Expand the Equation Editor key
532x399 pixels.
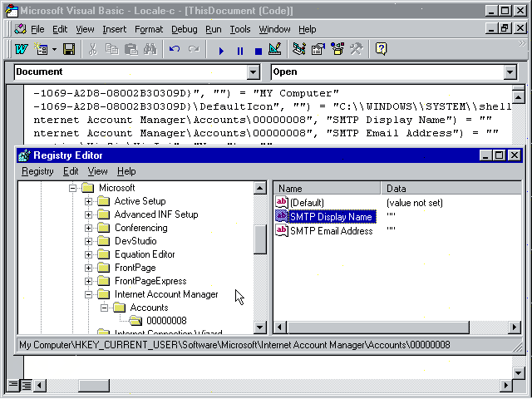88,254
